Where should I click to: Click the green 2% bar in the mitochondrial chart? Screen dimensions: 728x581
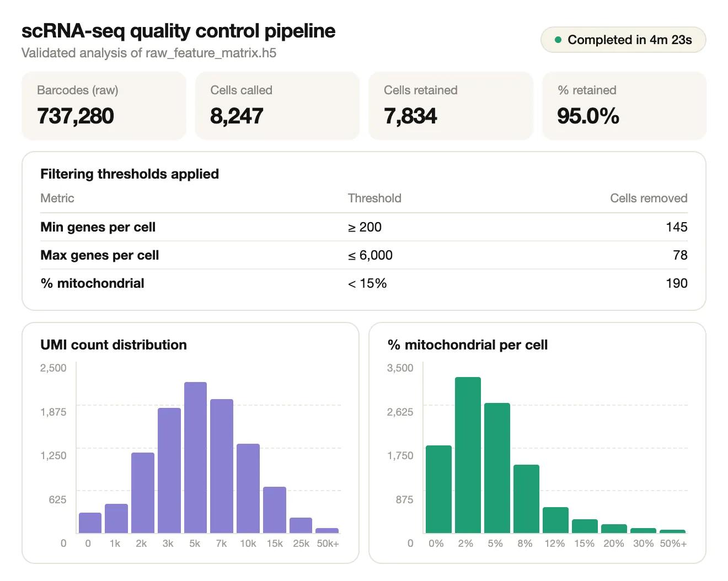[468, 455]
